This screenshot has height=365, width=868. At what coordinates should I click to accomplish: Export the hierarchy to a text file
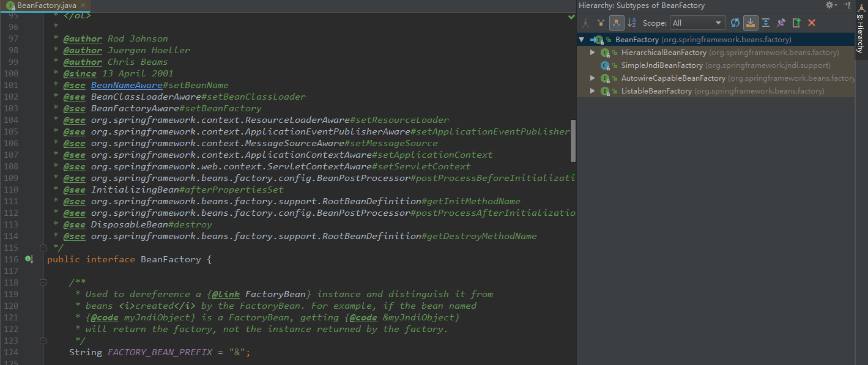tap(796, 23)
